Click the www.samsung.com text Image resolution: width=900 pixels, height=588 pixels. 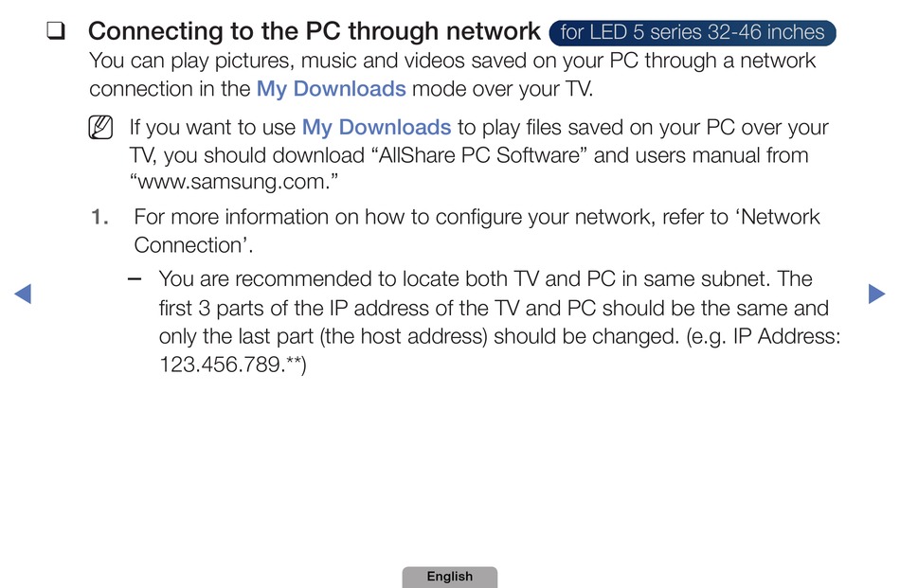pos(234,182)
